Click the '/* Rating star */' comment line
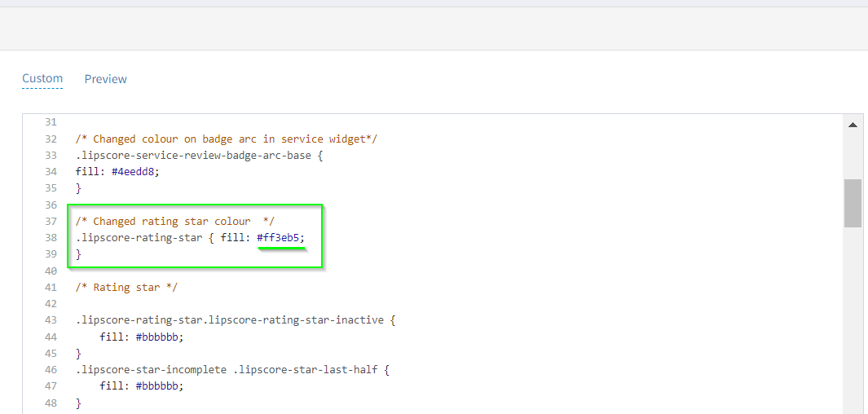Screen dimensions: 868x414 click(x=126, y=288)
